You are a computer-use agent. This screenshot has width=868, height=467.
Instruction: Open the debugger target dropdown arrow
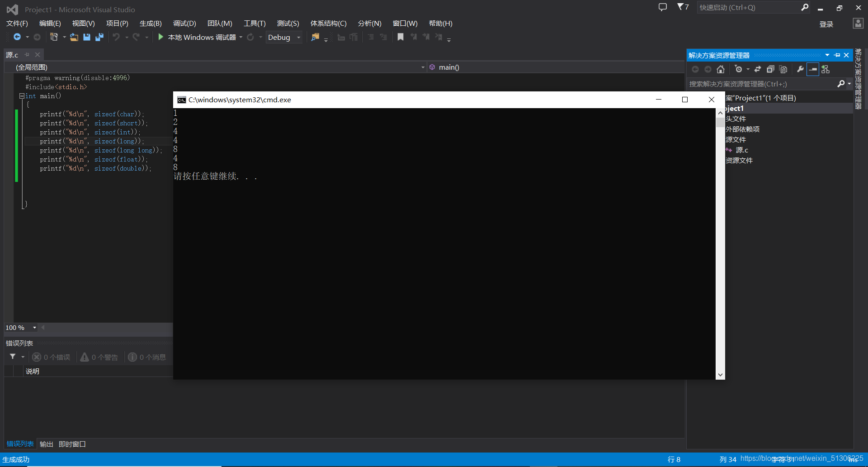241,37
